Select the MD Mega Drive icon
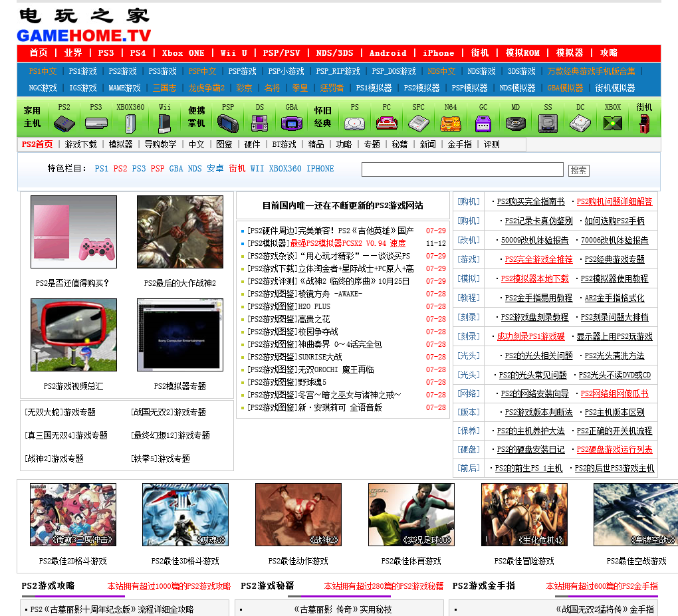Viewport: 678px width, 616px height. click(x=515, y=124)
